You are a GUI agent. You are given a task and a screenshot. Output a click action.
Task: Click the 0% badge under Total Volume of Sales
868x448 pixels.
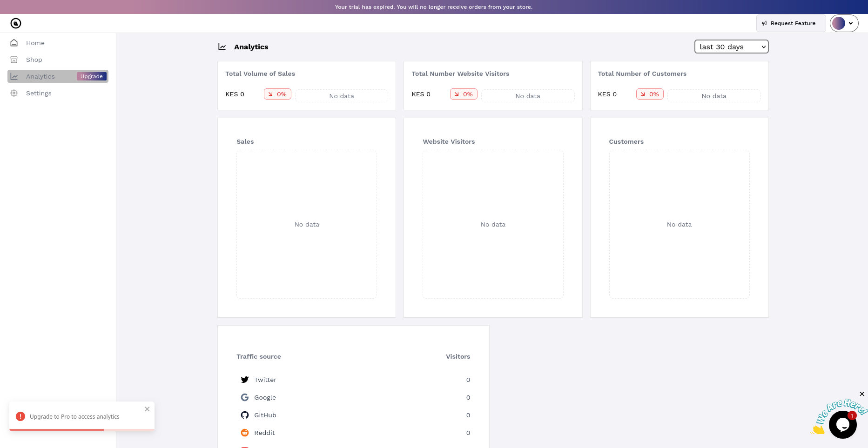(277, 94)
